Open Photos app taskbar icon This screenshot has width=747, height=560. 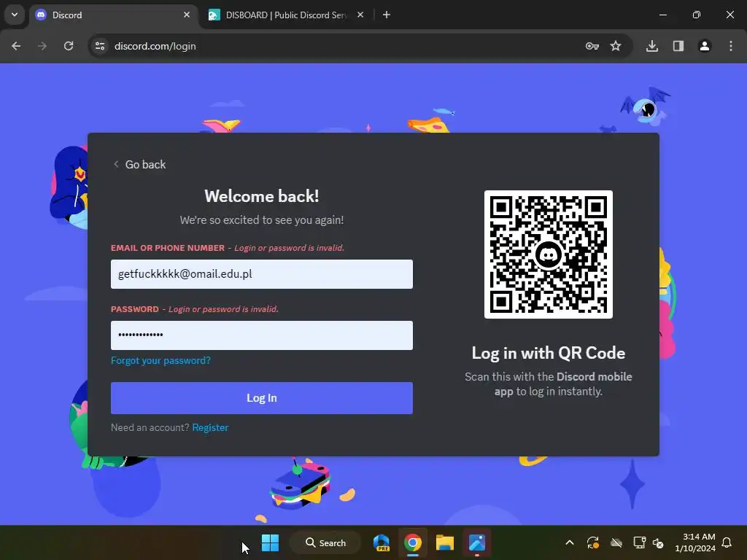(477, 542)
